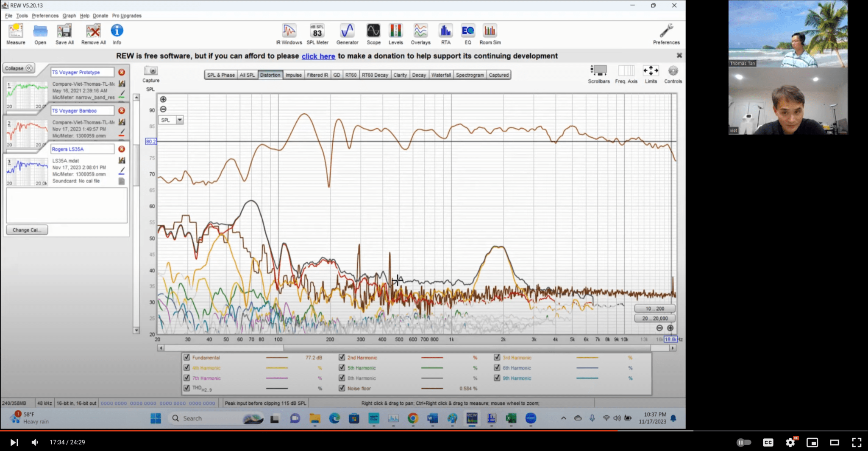Screen dimensions: 868x451
Task: Toggle the 2nd Harmonic checkbox
Action: [342, 357]
